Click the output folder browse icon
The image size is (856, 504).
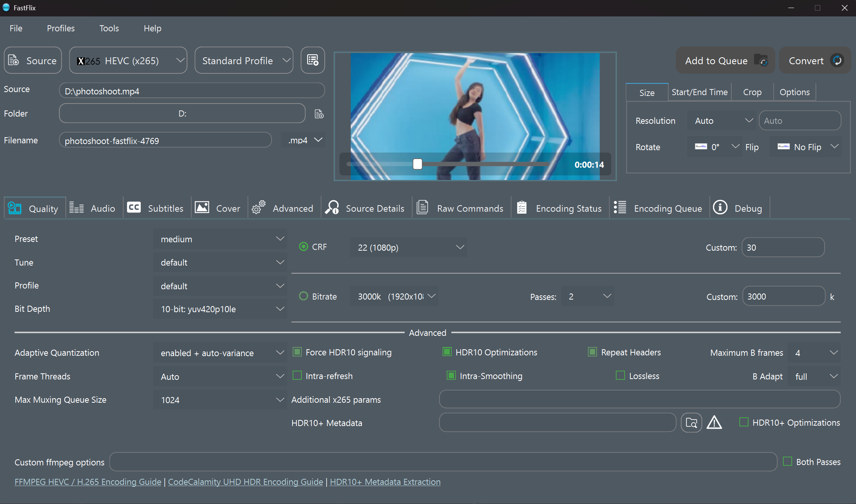click(319, 114)
